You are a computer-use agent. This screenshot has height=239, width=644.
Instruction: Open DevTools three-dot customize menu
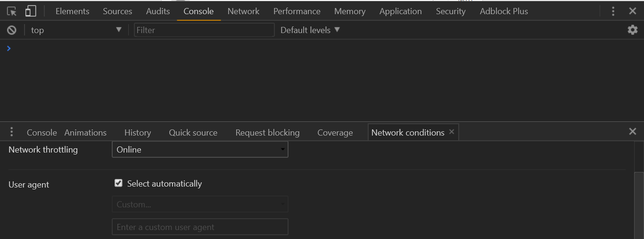[613, 11]
